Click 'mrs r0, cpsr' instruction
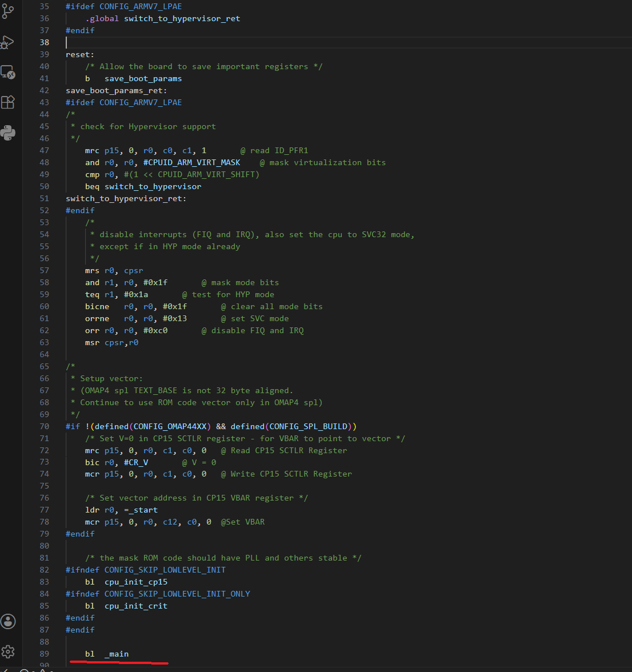 click(x=114, y=270)
